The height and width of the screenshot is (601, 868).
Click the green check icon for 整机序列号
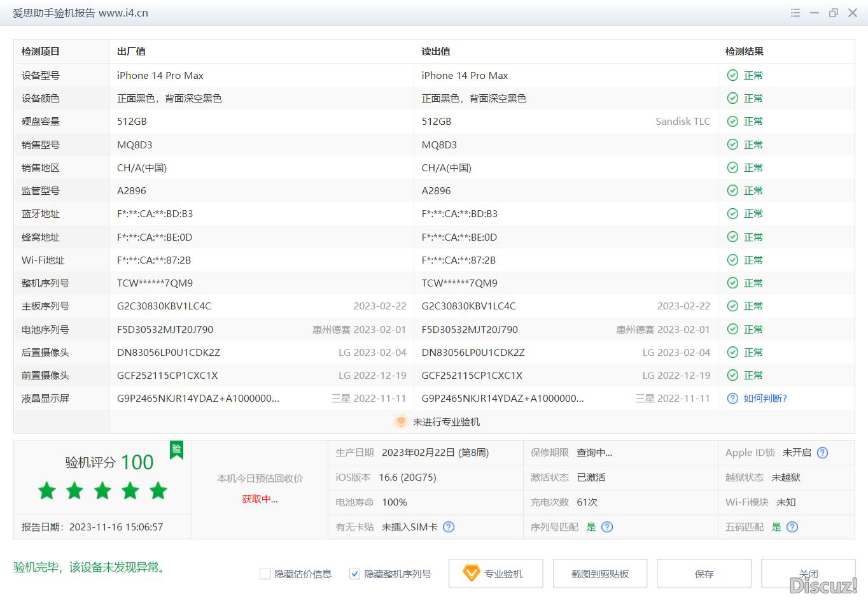coord(732,283)
